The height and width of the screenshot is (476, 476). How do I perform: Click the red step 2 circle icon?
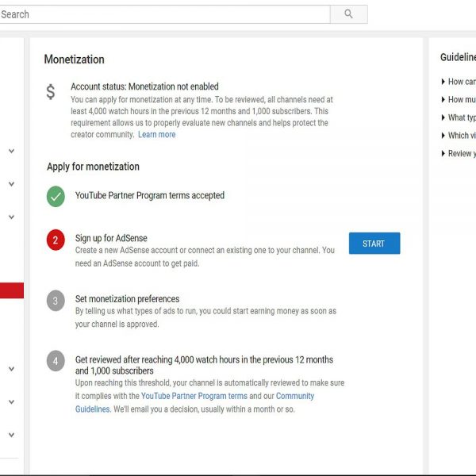coord(56,240)
